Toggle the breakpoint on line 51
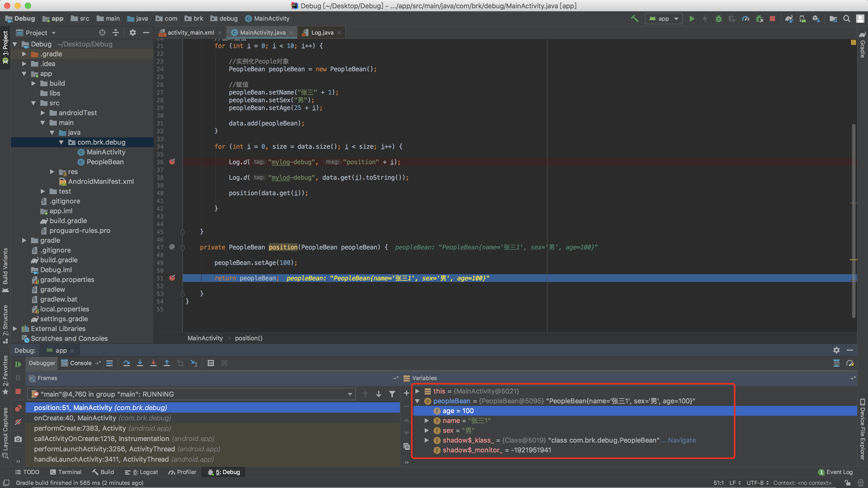The width and height of the screenshot is (868, 488). point(172,278)
